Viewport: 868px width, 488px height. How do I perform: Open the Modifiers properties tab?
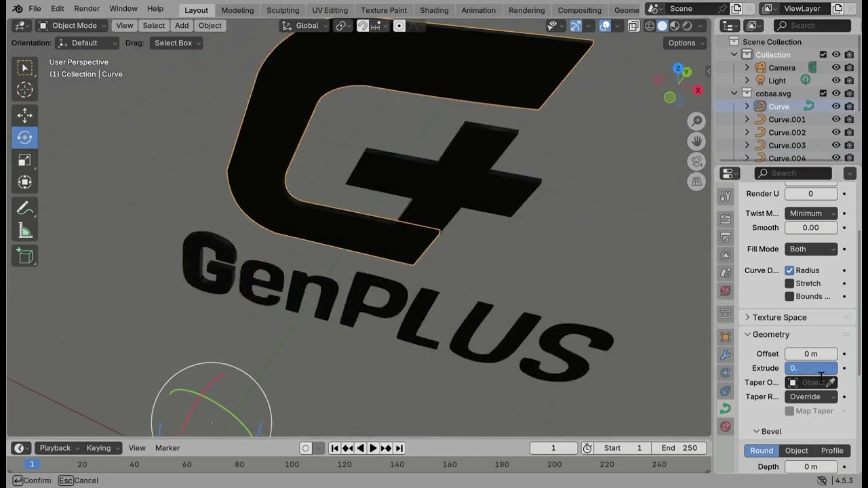point(726,354)
